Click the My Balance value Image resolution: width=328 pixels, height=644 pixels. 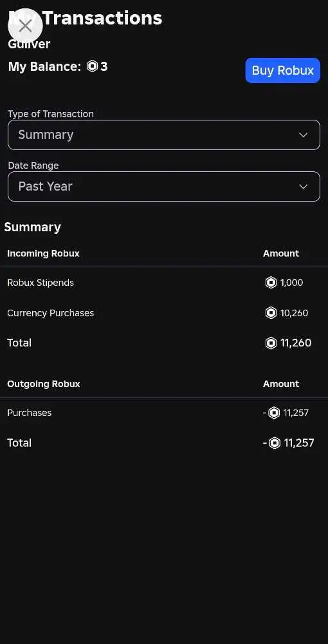click(x=104, y=66)
